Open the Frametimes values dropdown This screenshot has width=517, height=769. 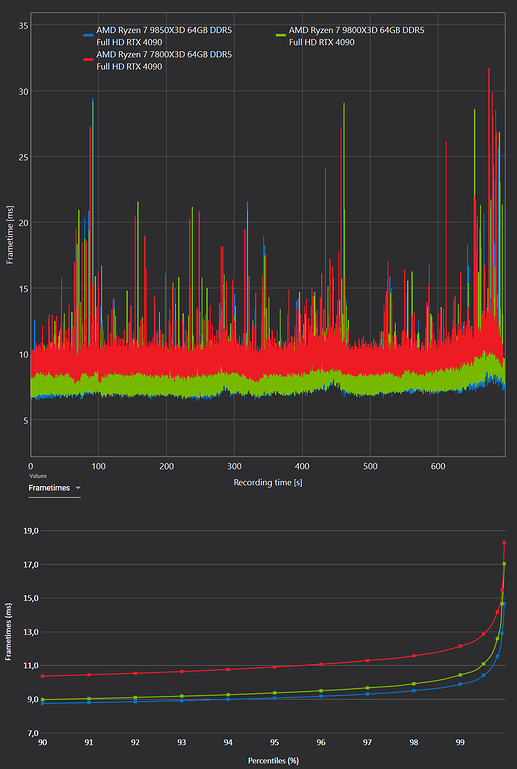click(x=54, y=488)
